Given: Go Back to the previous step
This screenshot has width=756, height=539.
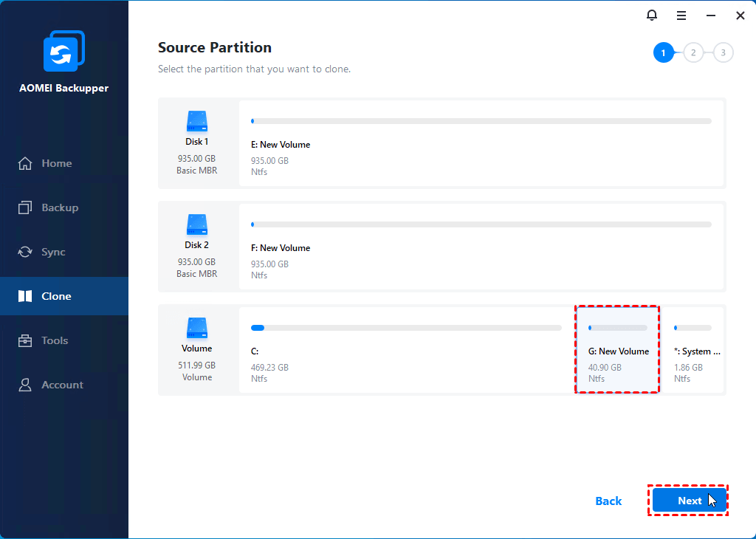Looking at the screenshot, I should (608, 501).
